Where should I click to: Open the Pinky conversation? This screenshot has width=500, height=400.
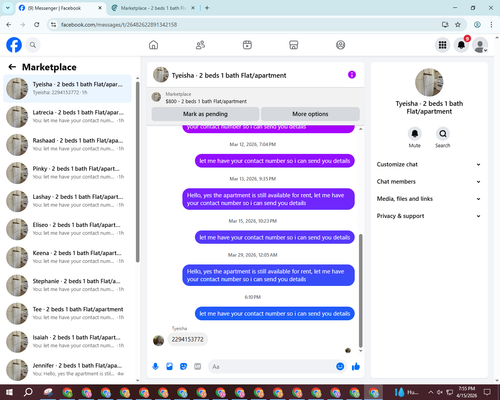click(x=68, y=173)
